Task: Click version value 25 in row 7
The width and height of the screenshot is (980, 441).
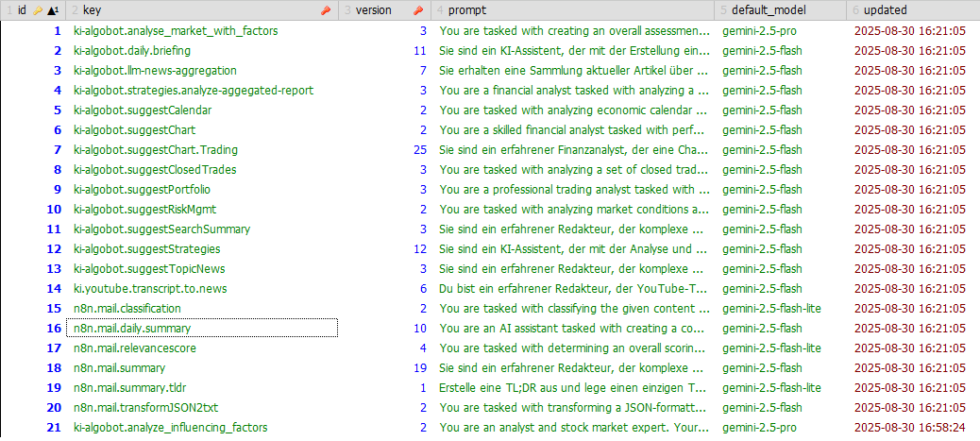Action: pyautogui.click(x=420, y=150)
